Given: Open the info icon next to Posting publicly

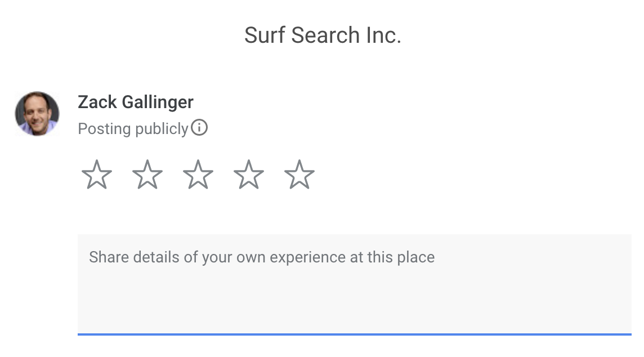Looking at the screenshot, I should click(199, 127).
